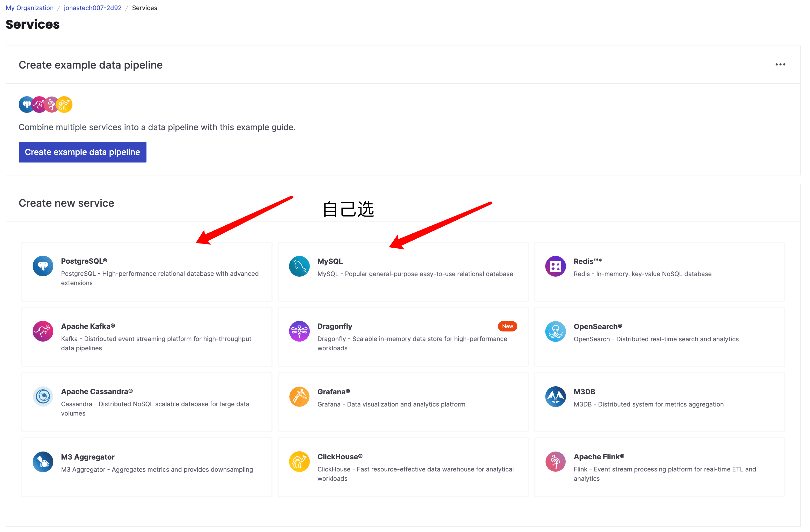The width and height of the screenshot is (810, 532).
Task: Click MySQL popular general-purpose description
Action: (415, 274)
